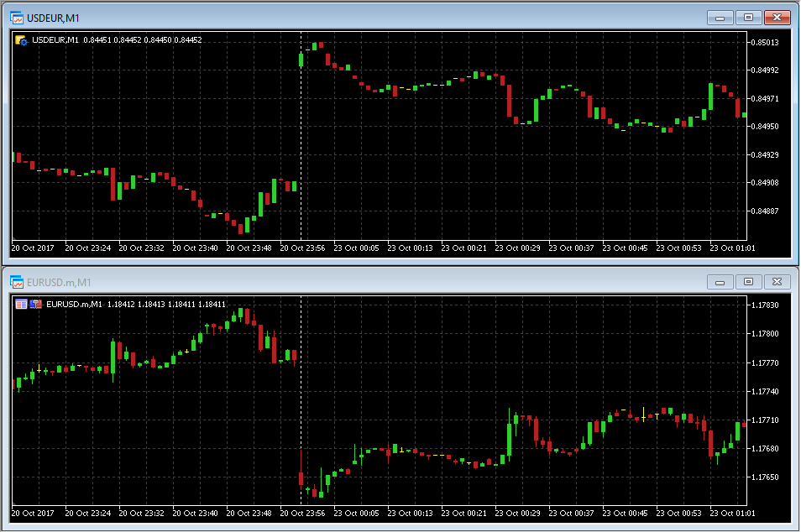This screenshot has width=801, height=532.
Task: Click '23 Oct 01:01' in EURUSD.m time axis
Action: point(732,513)
